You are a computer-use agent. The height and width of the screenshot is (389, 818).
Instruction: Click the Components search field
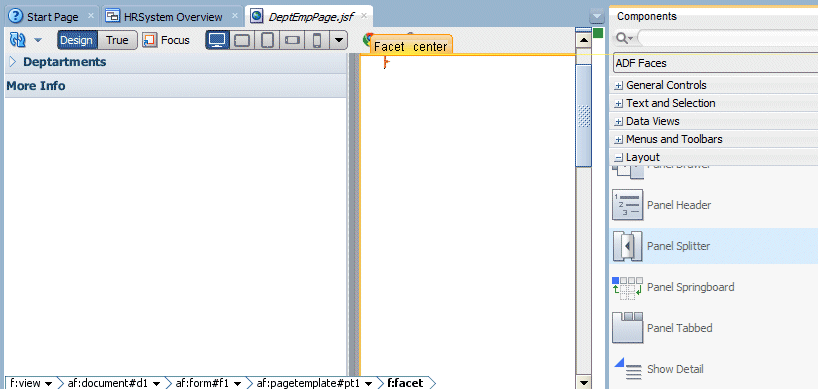[x=728, y=38]
